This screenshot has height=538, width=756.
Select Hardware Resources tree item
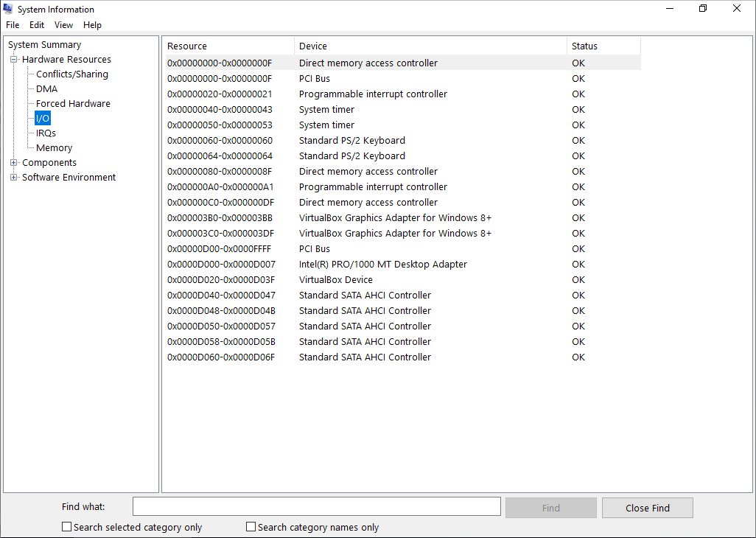[66, 59]
